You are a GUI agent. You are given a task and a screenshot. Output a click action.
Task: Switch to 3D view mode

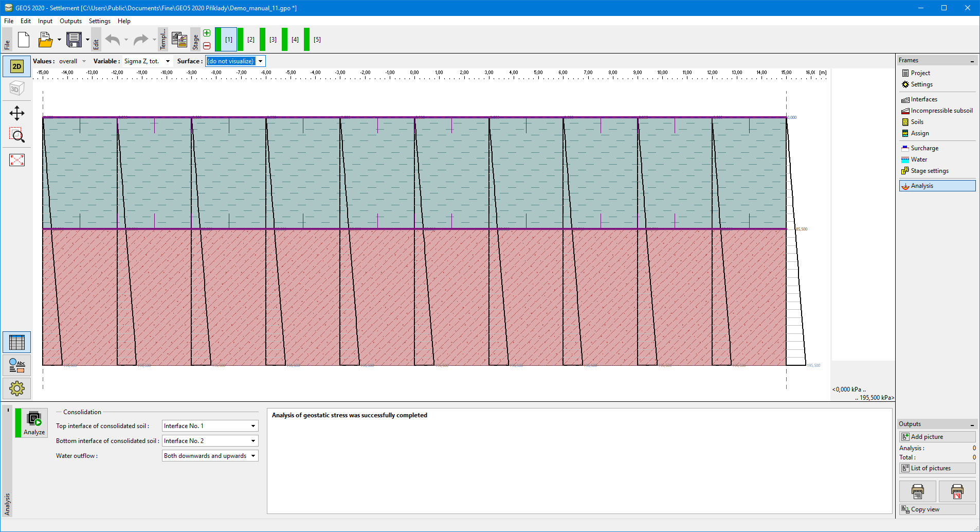click(x=17, y=88)
